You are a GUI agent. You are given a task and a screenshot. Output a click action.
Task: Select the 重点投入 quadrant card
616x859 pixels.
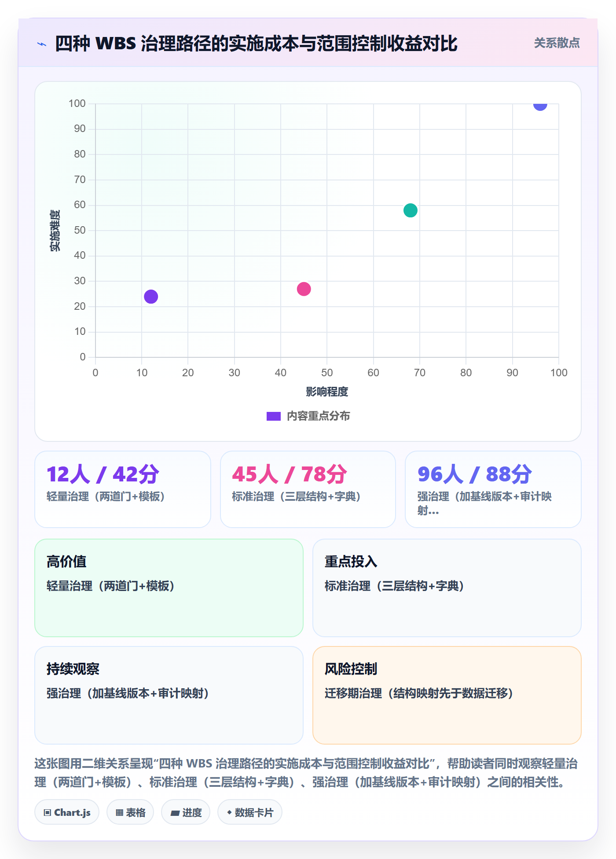click(x=447, y=588)
